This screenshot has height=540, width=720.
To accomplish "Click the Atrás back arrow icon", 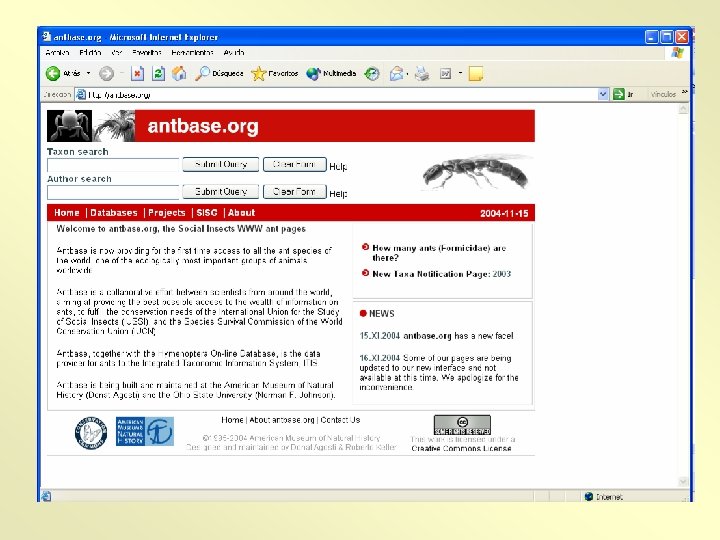I will point(53,73).
